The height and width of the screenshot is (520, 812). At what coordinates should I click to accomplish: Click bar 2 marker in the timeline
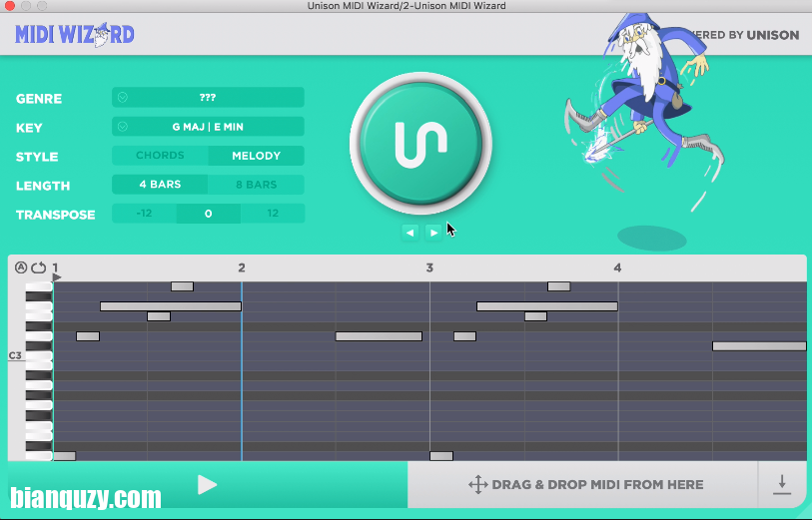(x=242, y=267)
